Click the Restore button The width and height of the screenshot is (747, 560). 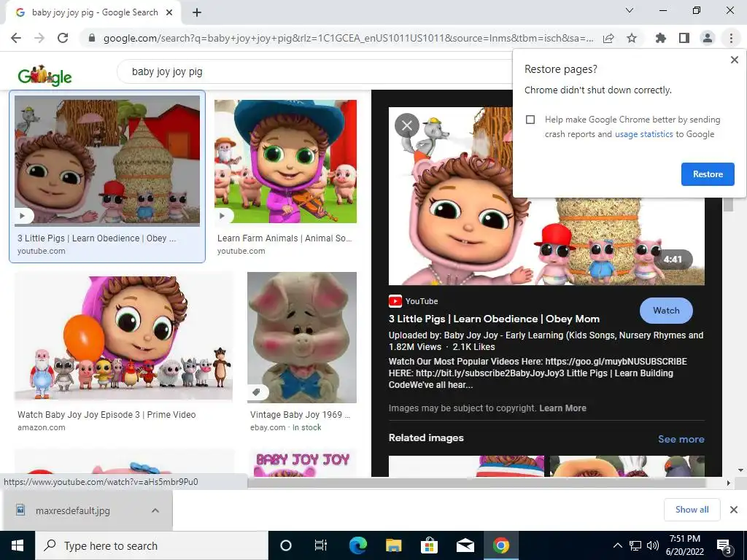(708, 174)
